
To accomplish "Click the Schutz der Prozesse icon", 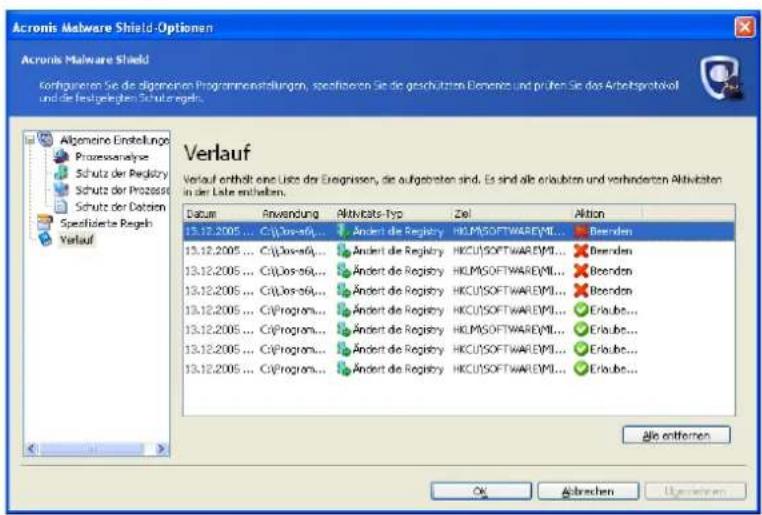I will [x=61, y=189].
